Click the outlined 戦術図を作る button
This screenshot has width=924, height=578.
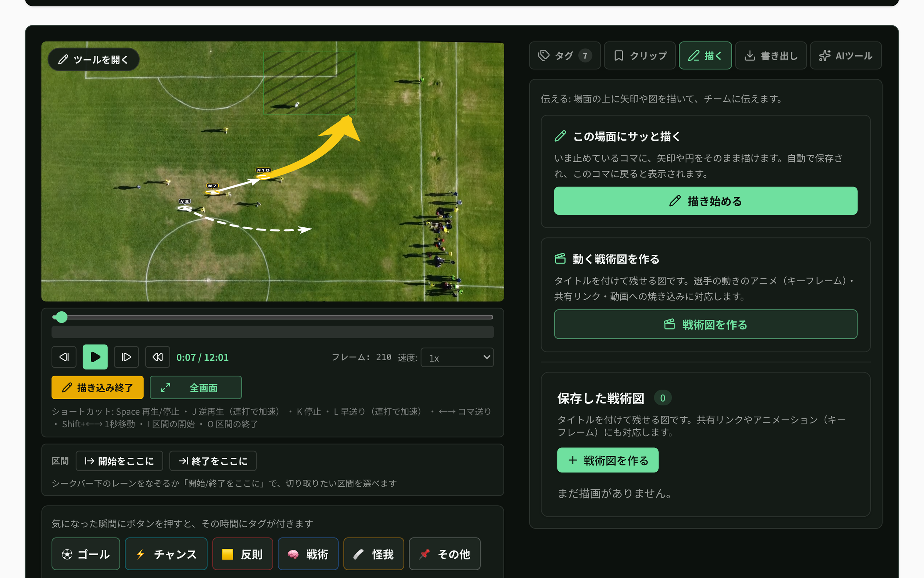tap(706, 324)
